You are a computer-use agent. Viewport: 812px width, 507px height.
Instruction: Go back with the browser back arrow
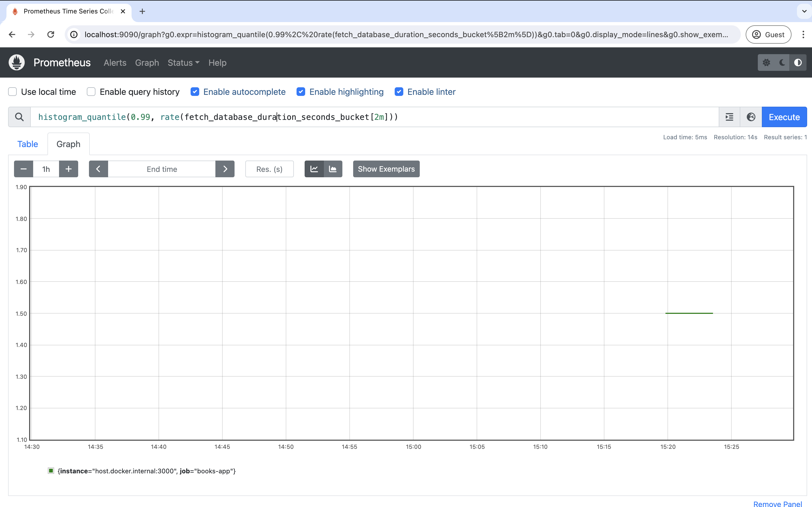click(x=12, y=34)
